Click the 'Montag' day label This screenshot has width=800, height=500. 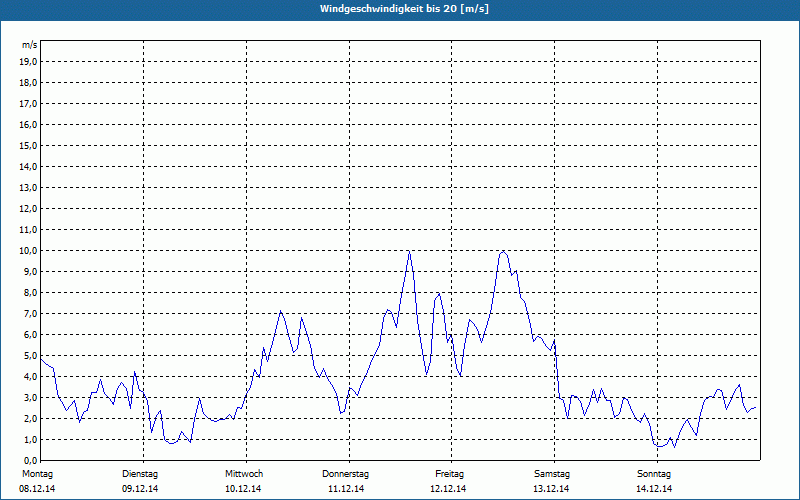pos(37,474)
